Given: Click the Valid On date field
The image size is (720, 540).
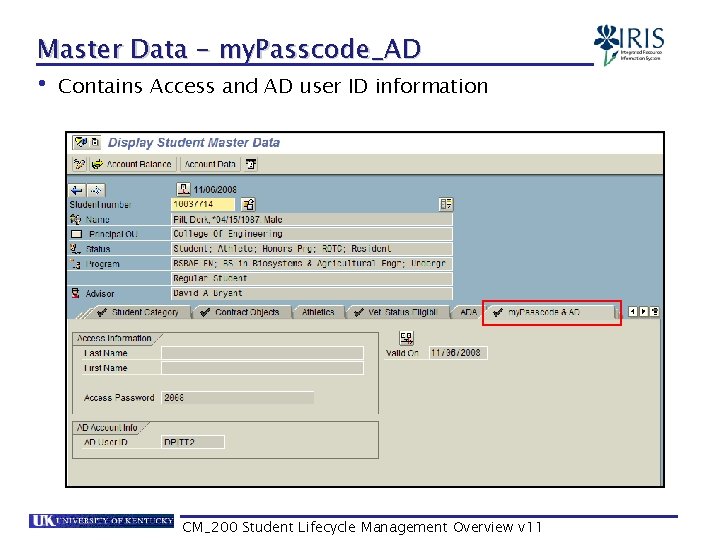Looking at the screenshot, I should (458, 353).
